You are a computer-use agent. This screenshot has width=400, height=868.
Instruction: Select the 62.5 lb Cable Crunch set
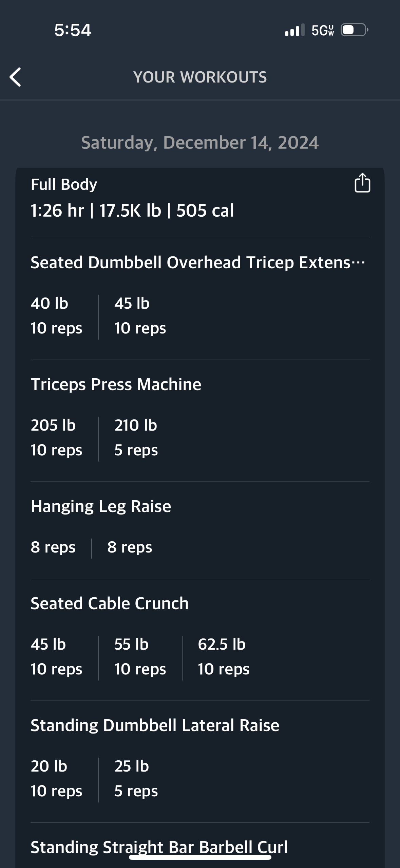pos(223,656)
